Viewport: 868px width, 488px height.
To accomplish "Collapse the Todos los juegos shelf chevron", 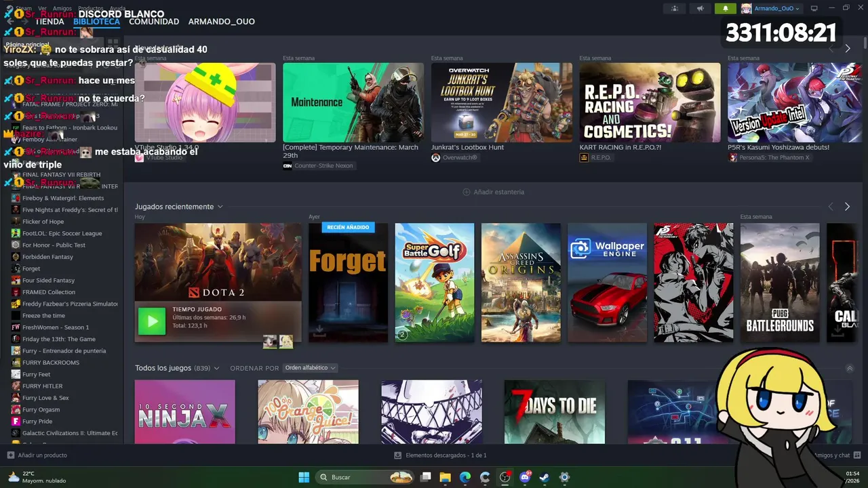I will pos(850,368).
